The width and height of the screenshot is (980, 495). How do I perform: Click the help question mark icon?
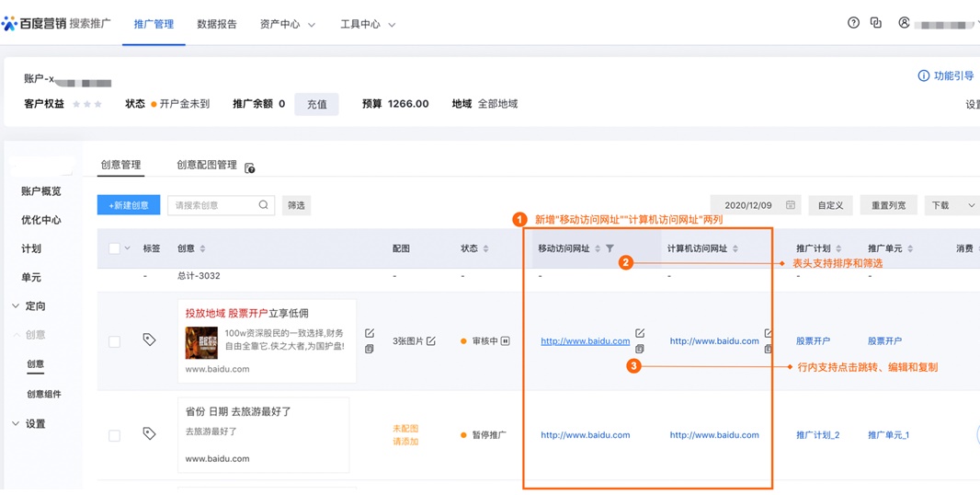tap(853, 23)
